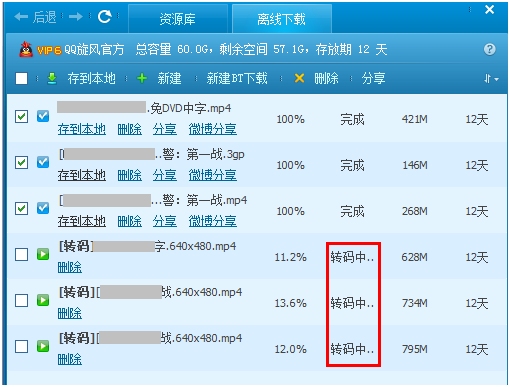This screenshot has width=510, height=387.
Task: Click 删除 link under 第一战.3gp
Action: pyautogui.click(x=129, y=175)
